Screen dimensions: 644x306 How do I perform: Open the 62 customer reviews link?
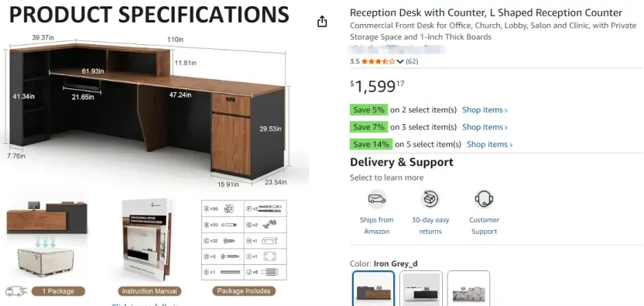tap(412, 62)
